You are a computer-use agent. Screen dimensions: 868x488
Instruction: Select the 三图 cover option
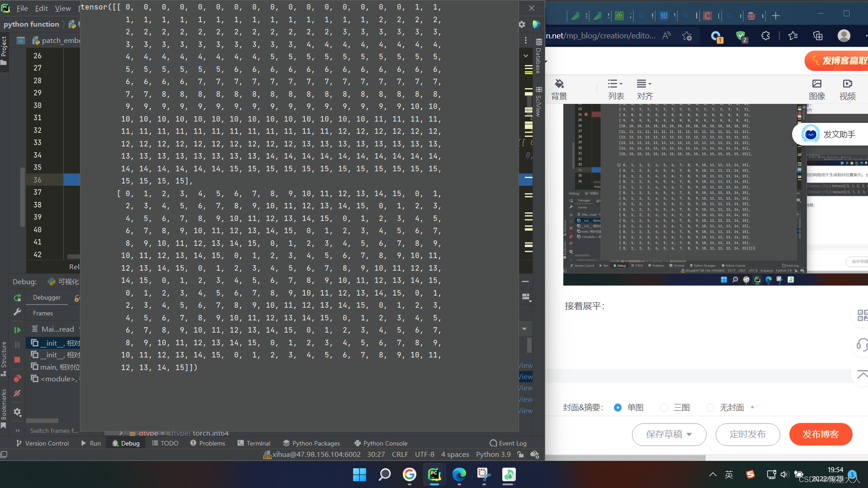664,408
